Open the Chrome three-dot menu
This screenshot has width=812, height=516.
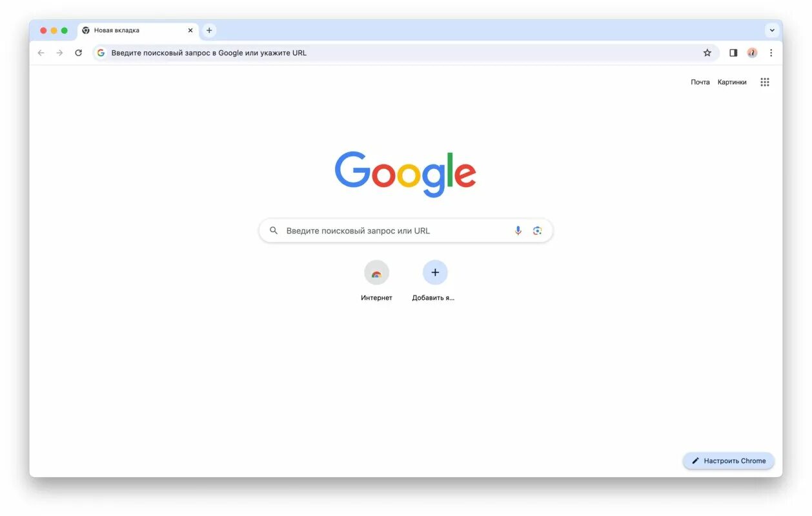tap(771, 53)
